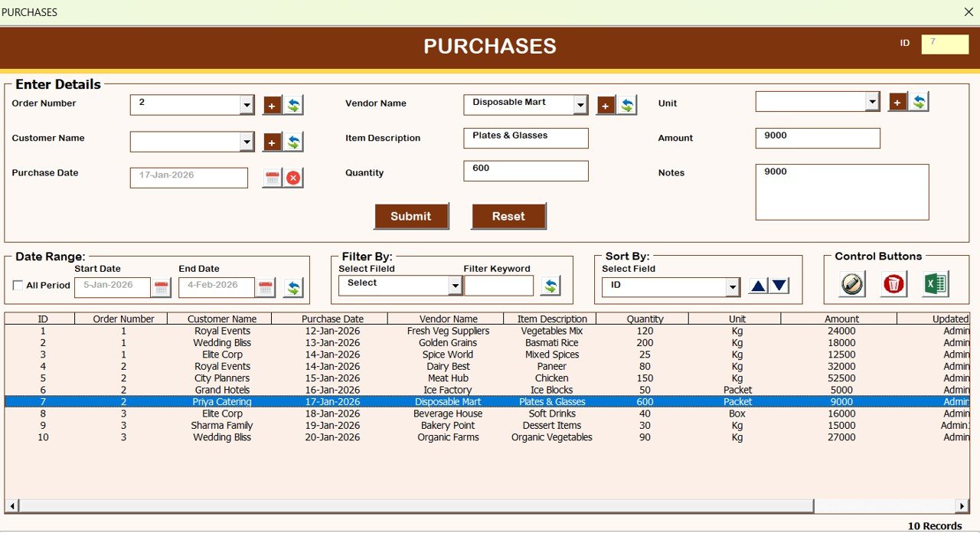
Task: Open the End Date calendar picker
Action: [x=266, y=288]
